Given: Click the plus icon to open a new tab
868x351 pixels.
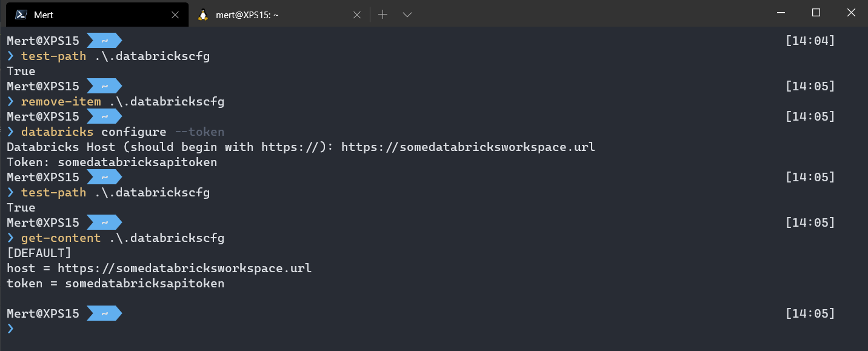Looking at the screenshot, I should (x=382, y=14).
